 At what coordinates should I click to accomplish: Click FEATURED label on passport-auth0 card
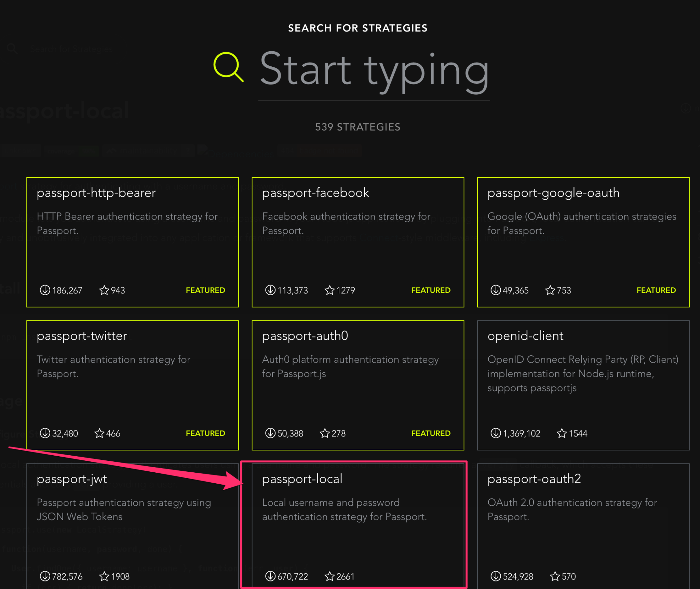click(x=430, y=433)
